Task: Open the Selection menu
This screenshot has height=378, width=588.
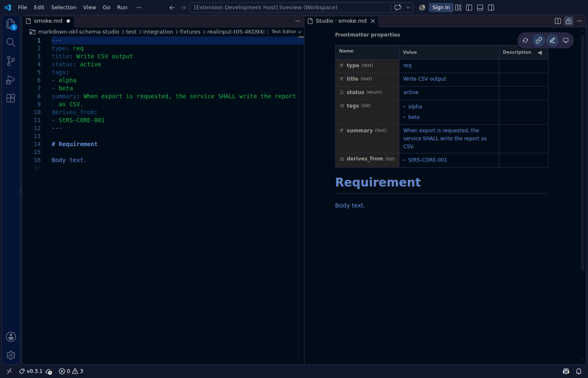Action: (x=64, y=8)
